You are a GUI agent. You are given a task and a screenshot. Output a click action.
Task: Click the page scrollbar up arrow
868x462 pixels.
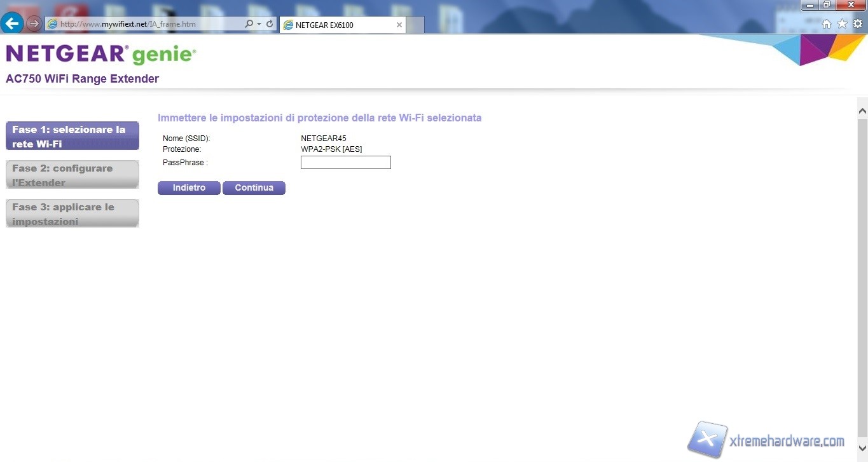862,111
